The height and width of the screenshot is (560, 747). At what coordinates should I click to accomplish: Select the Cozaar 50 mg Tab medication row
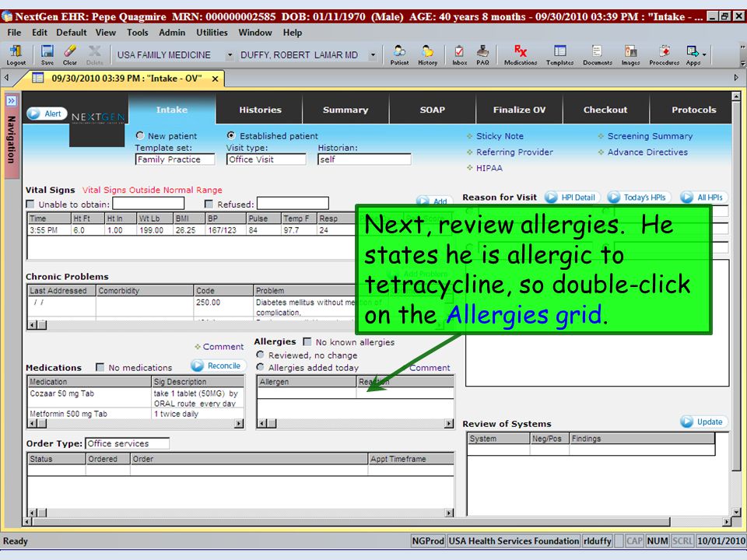[136, 398]
